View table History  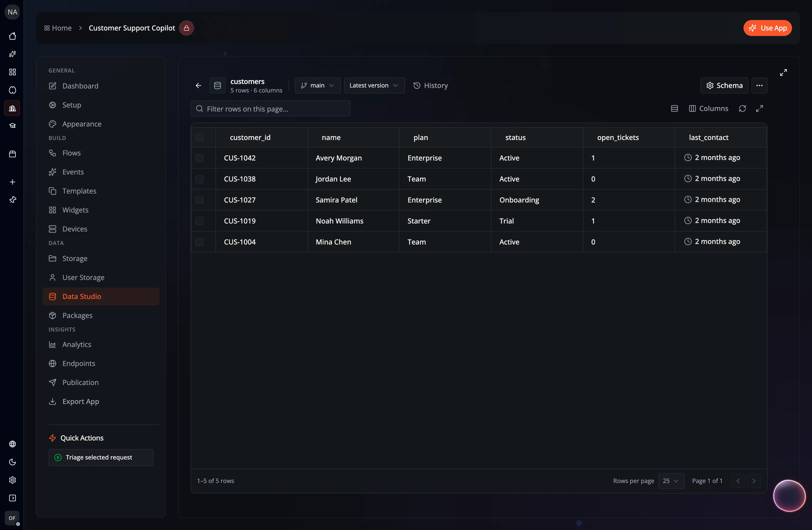430,85
